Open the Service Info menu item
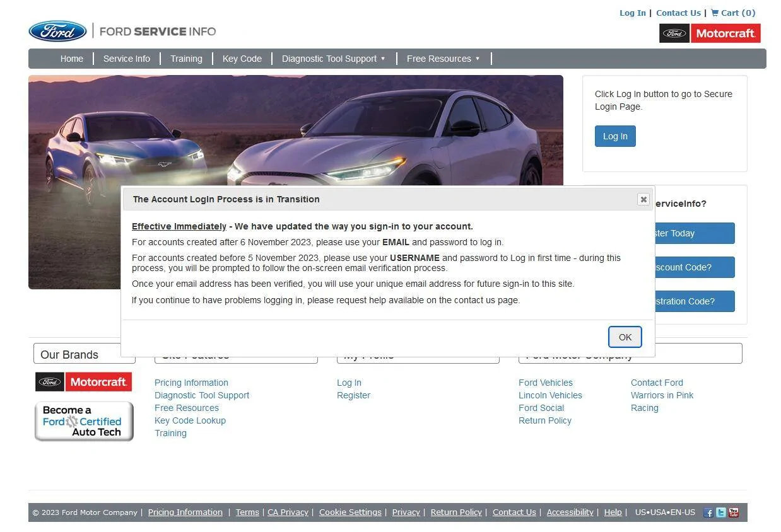781x532 pixels. pos(127,59)
